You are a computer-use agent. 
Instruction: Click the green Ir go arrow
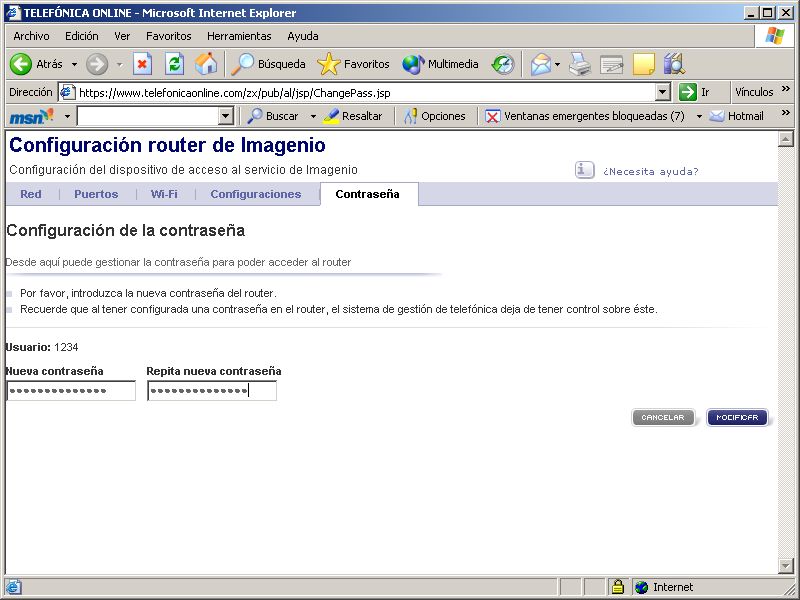pyautogui.click(x=688, y=92)
